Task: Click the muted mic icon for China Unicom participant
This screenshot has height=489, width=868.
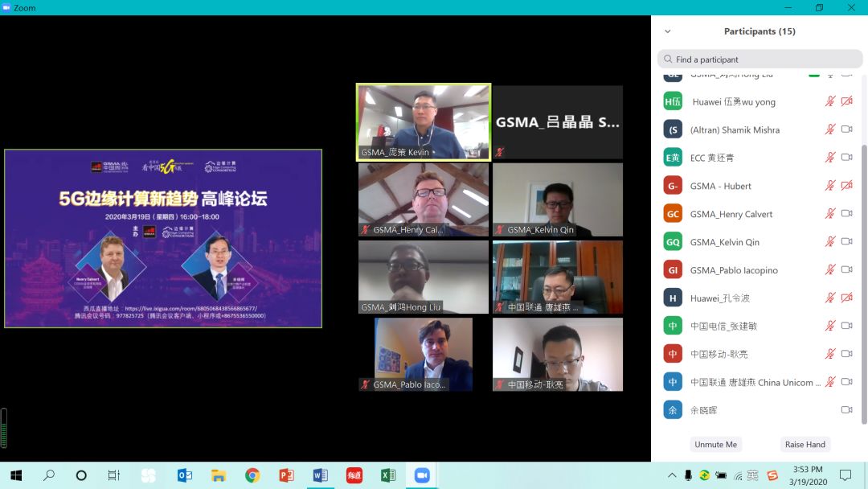Action: [x=829, y=381]
